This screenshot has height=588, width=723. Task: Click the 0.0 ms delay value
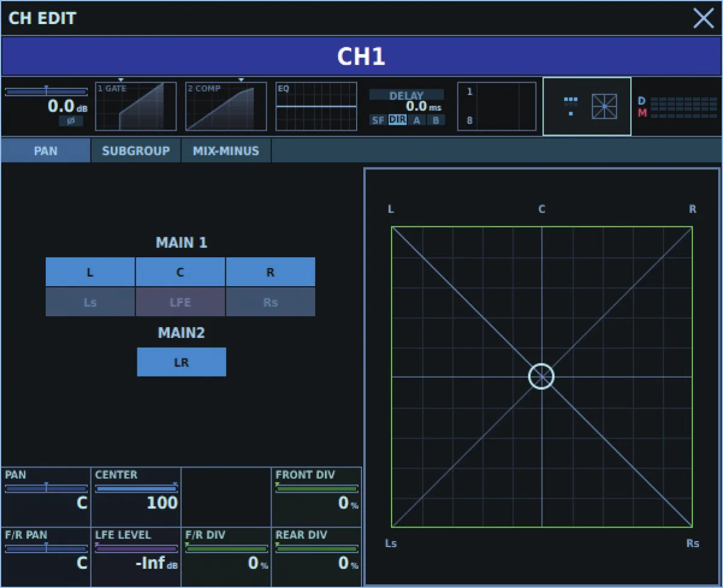tap(424, 107)
